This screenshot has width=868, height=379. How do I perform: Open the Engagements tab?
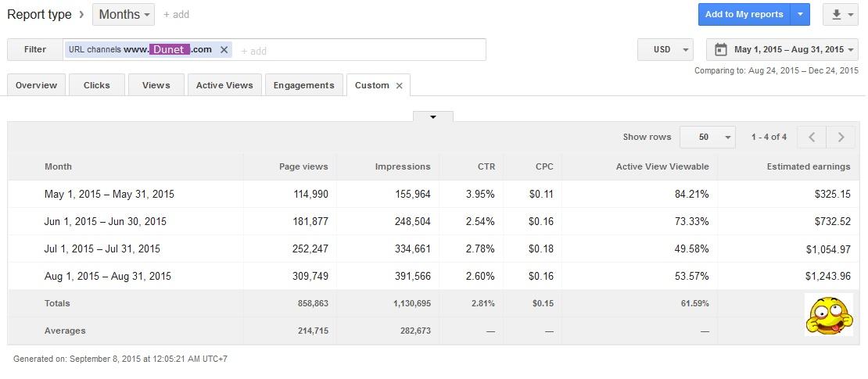click(x=303, y=85)
